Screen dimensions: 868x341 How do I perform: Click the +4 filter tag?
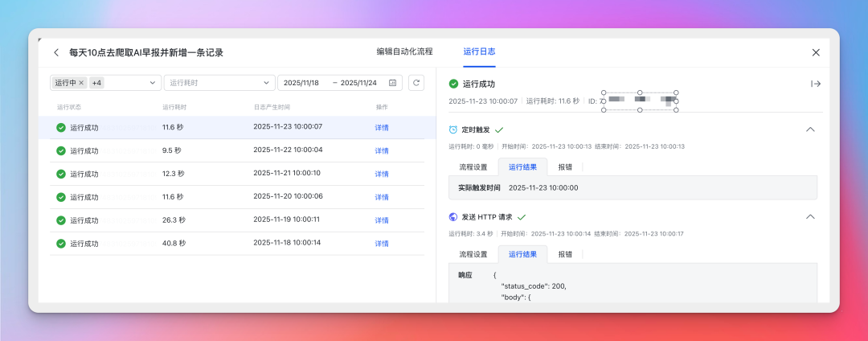[97, 83]
